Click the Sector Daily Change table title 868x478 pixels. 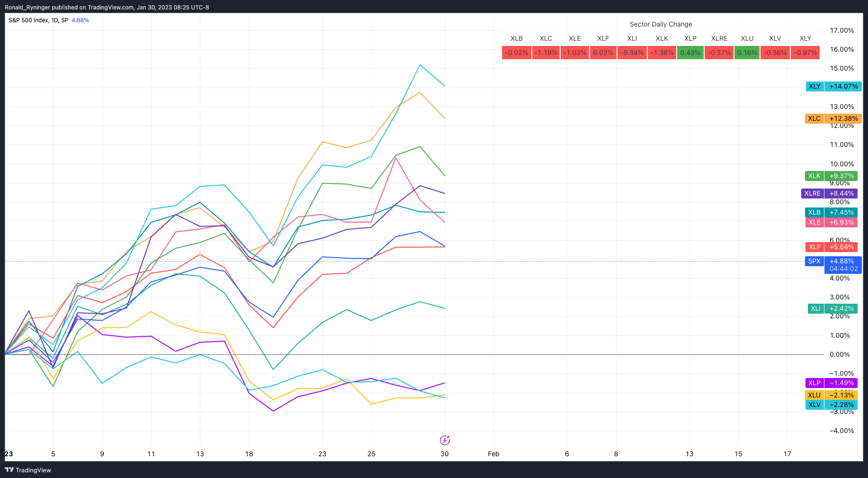661,24
